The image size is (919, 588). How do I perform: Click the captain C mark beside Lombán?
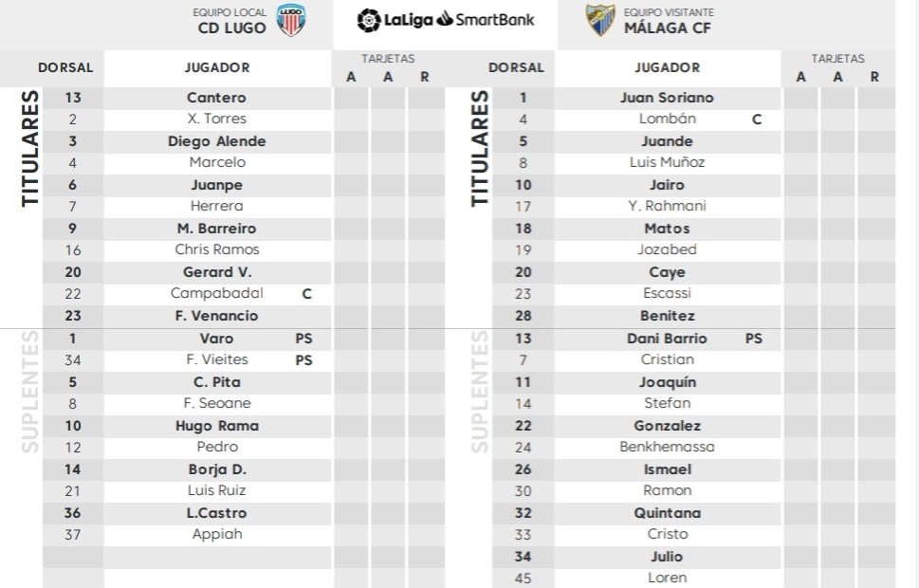757,119
